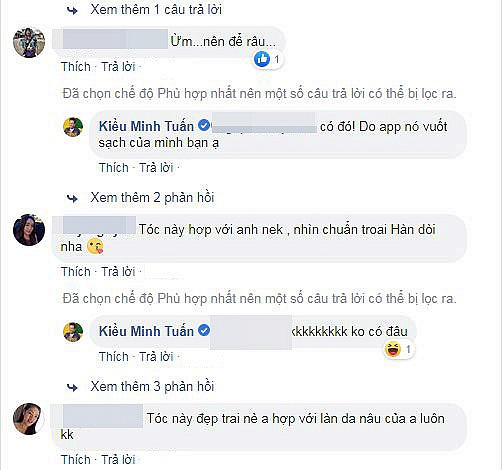Open Kiều Minh Tuấn name in first reply
This screenshot has height=470, width=502.
[146, 126]
